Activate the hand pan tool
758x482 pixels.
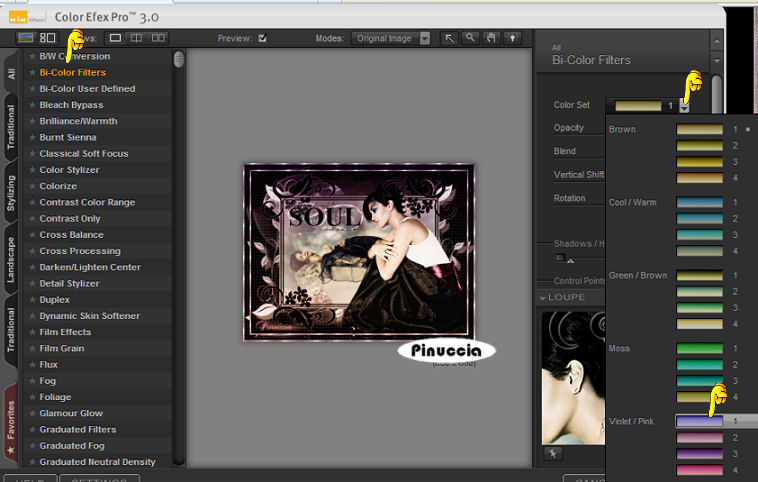(x=491, y=38)
